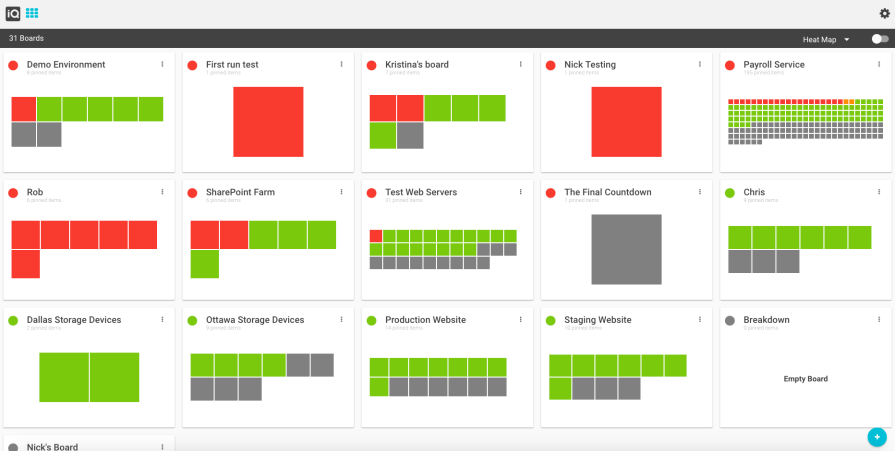Click the large grey tile in The Final Countdown
This screenshot has height=451, width=895.
point(627,249)
